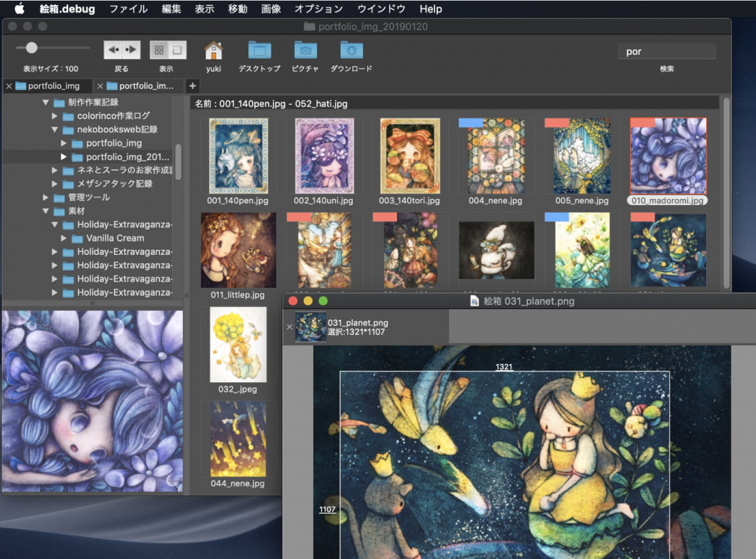The height and width of the screenshot is (559, 756).
Task: Select the 003_140tori.jpg thumbnail
Action: click(x=409, y=155)
